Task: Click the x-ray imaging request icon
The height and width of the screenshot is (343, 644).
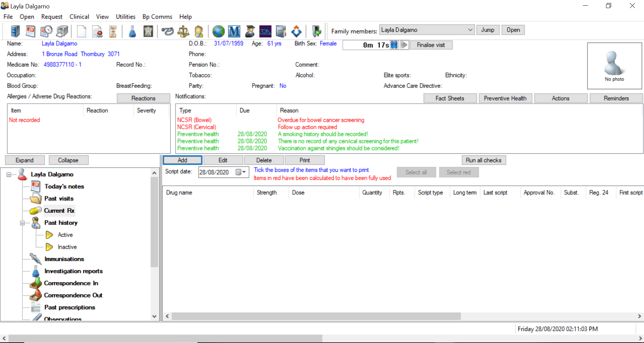Action: (148, 31)
